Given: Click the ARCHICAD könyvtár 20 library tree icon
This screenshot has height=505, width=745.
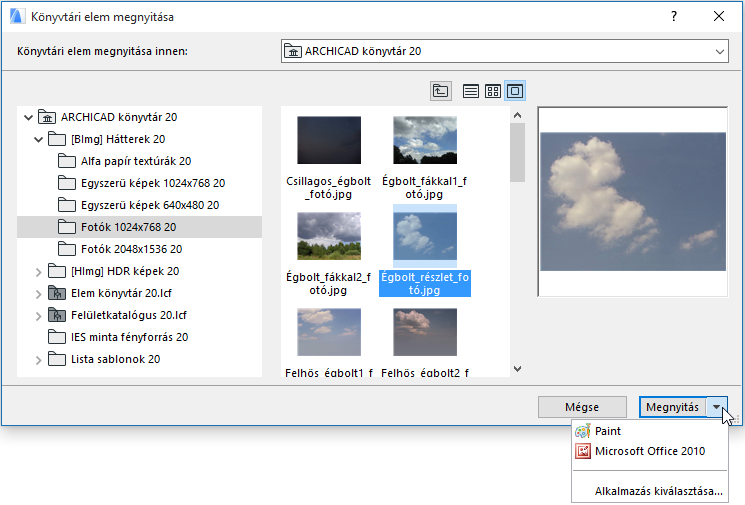Looking at the screenshot, I should coord(47,117).
